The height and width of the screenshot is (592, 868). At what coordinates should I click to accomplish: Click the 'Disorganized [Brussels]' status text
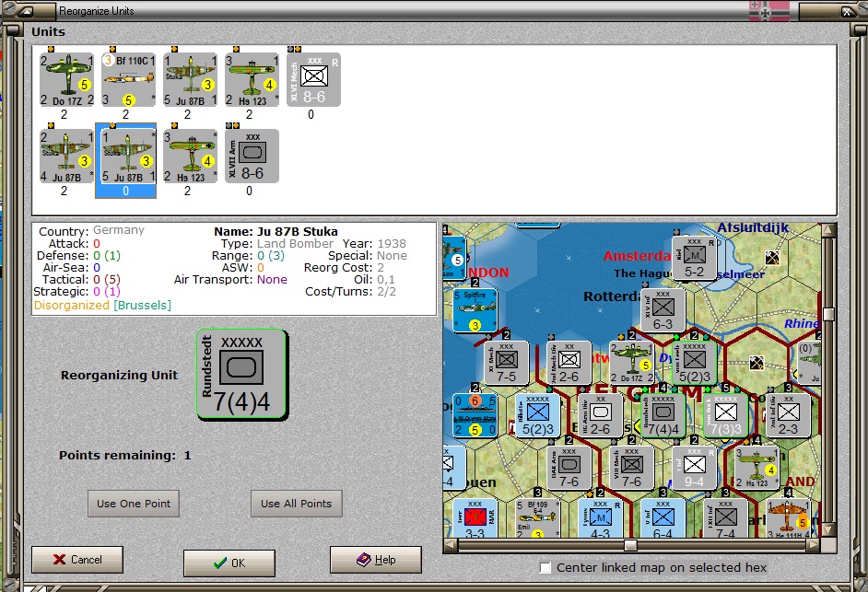coord(102,306)
